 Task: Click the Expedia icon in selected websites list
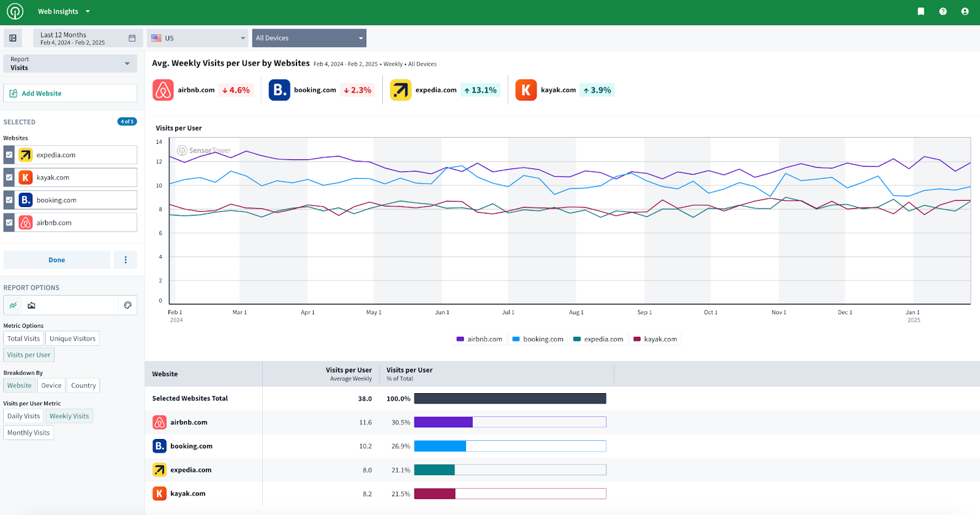click(x=25, y=155)
